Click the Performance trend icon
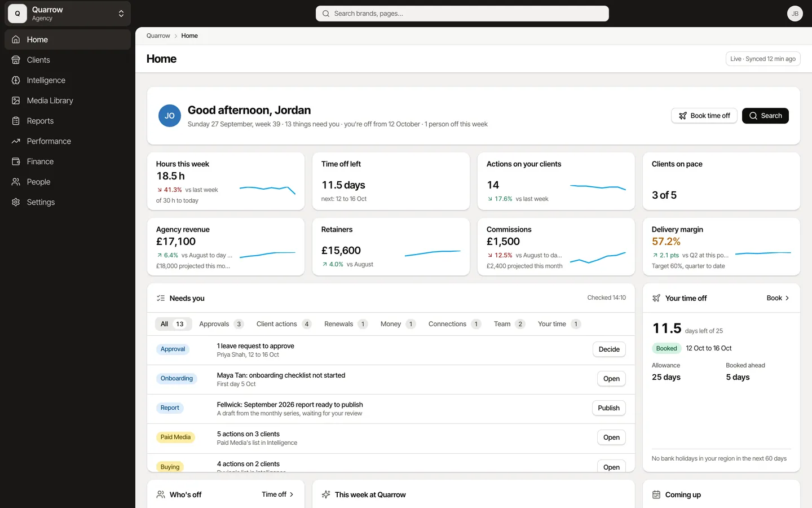This screenshot has width=812, height=508. tap(16, 141)
